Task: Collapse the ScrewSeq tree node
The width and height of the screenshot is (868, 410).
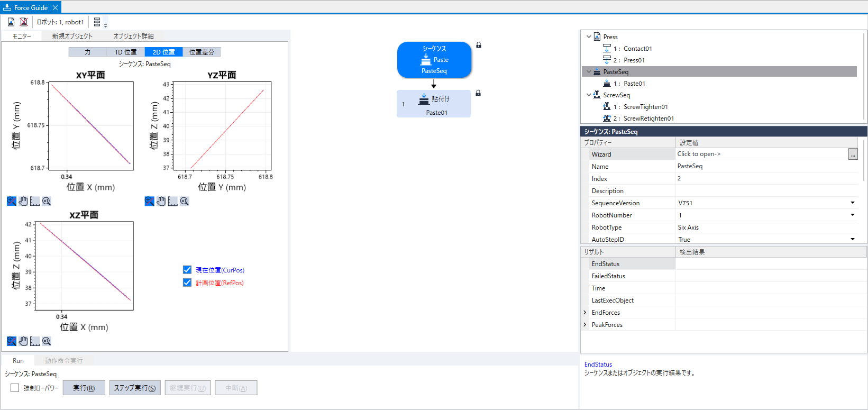Action: point(589,95)
